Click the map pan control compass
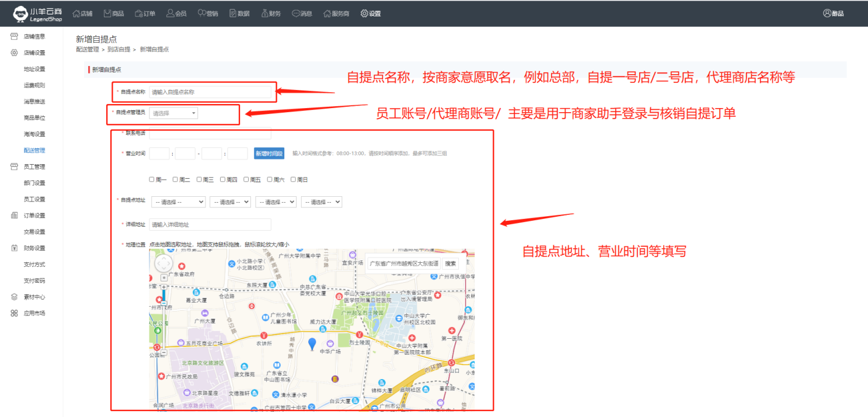This screenshot has width=868, height=417. coord(164,264)
